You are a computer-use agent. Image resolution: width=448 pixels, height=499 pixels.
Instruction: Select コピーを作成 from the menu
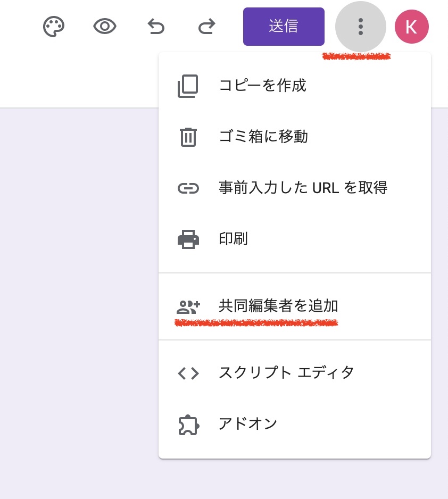click(x=263, y=86)
